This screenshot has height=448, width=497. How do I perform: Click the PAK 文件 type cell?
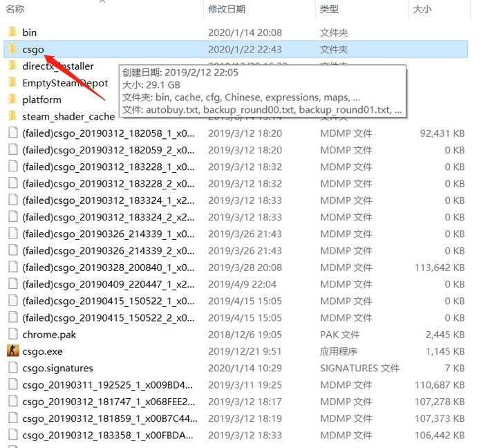click(x=340, y=335)
